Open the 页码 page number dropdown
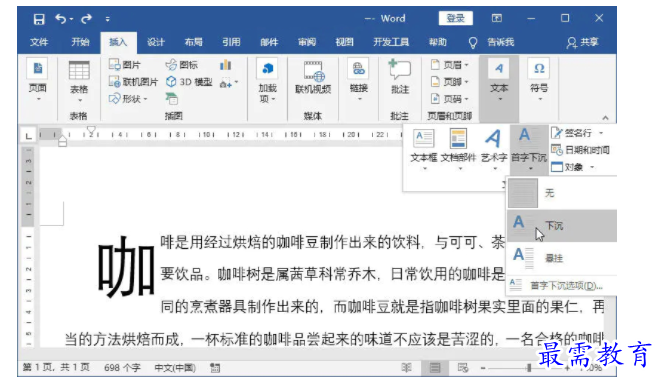Image resolution: width=660 pixels, height=386 pixels. 450,98
